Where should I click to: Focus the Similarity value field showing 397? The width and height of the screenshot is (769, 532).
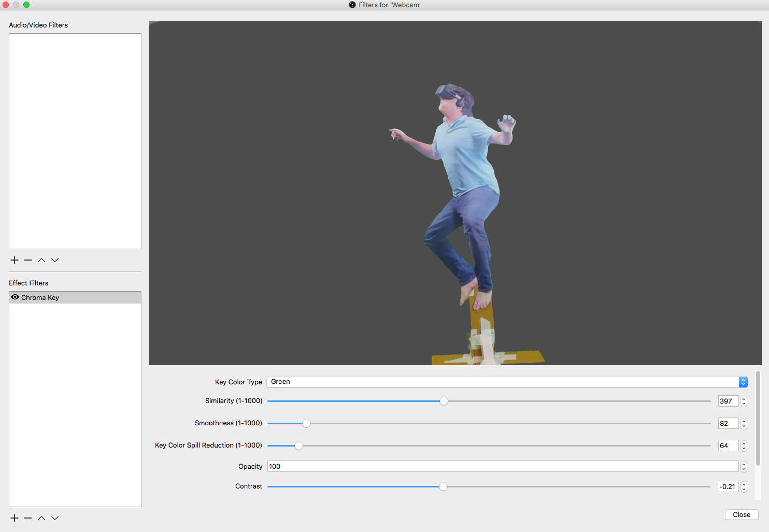pos(728,401)
